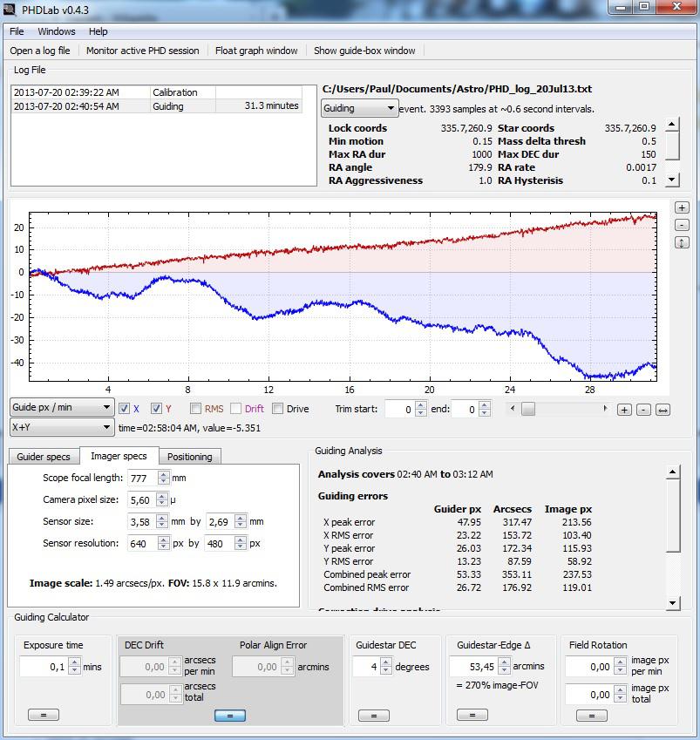Click Float graph window
The height and width of the screenshot is (740, 700).
256,51
